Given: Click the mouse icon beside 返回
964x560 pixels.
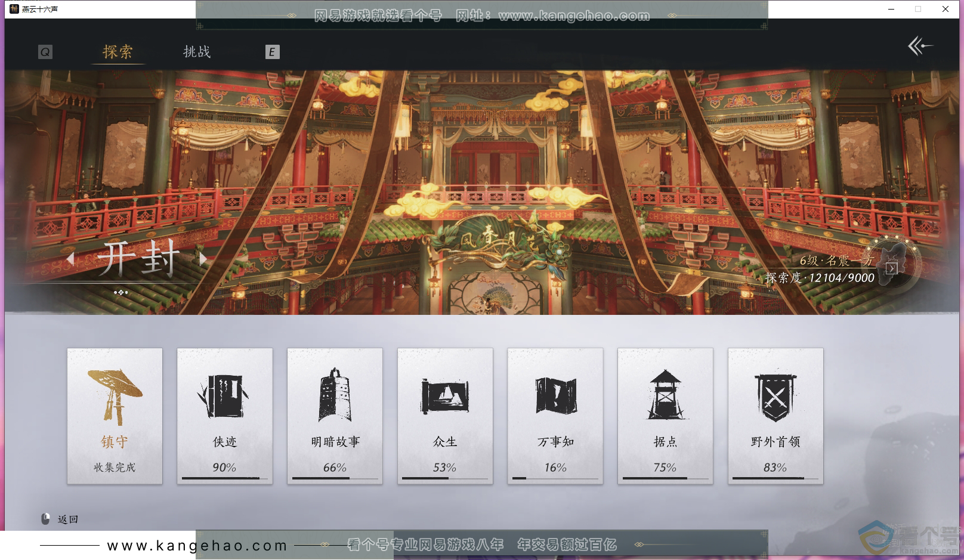Looking at the screenshot, I should [x=45, y=519].
